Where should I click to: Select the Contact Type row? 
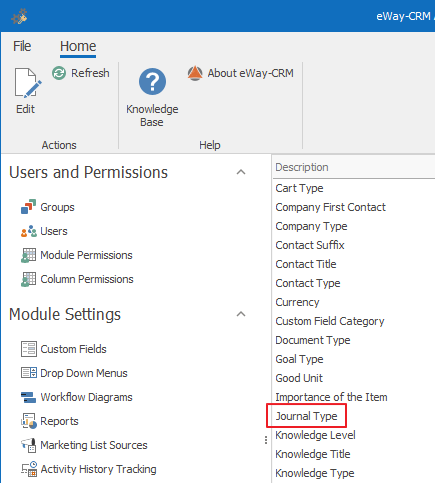click(353, 283)
